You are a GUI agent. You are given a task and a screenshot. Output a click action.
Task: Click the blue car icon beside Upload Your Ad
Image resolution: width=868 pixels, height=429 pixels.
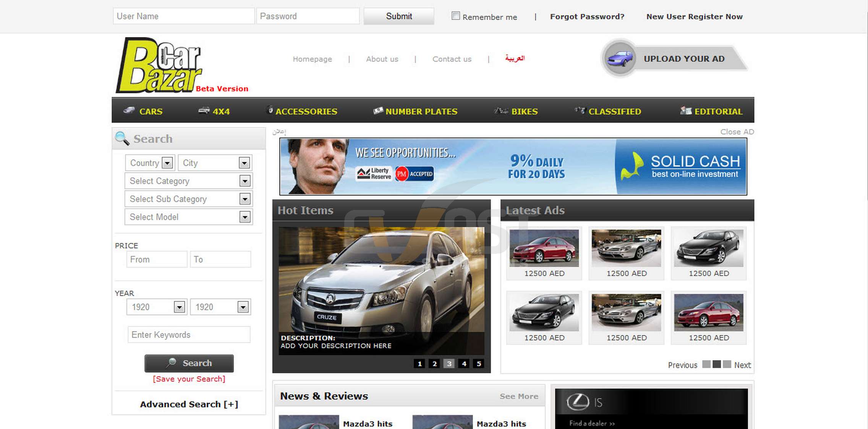[620, 58]
